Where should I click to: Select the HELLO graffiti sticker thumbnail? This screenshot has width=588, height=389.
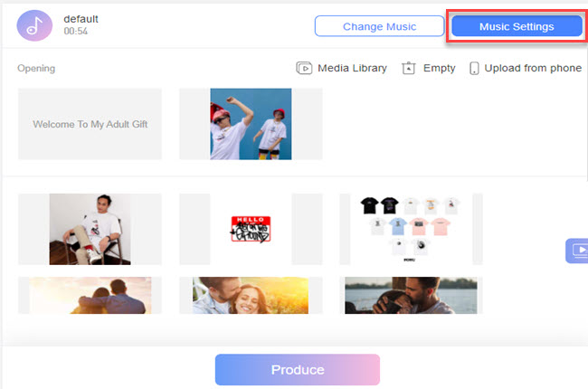(x=251, y=229)
